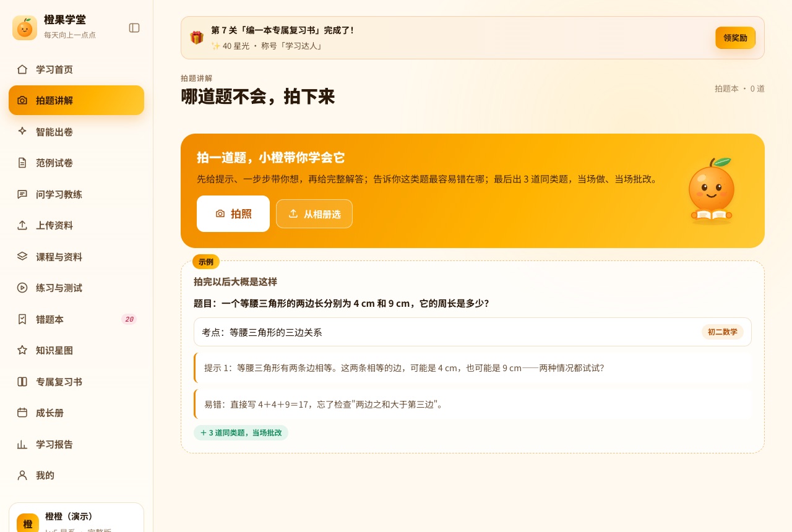Image resolution: width=792 pixels, height=532 pixels.
Task: Click the 提示 1 hint card
Action: (x=473, y=368)
